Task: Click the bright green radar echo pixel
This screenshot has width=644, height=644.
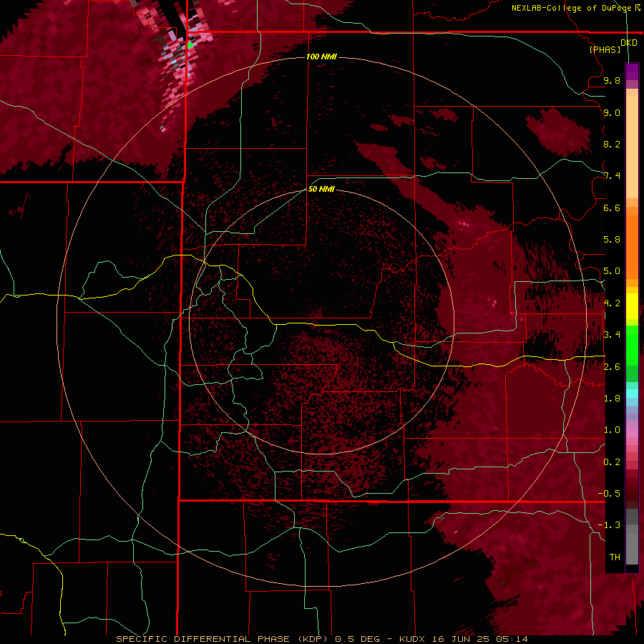Action: click(x=190, y=45)
